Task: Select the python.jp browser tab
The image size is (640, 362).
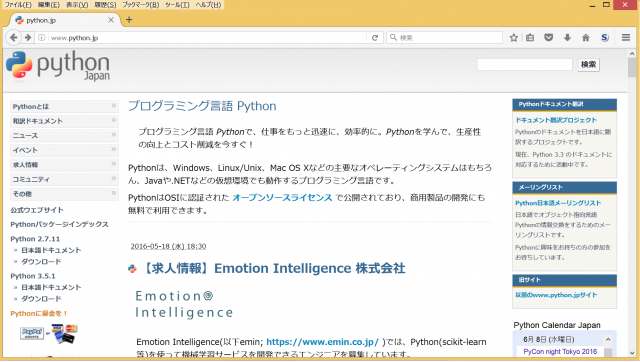Action: (x=64, y=20)
